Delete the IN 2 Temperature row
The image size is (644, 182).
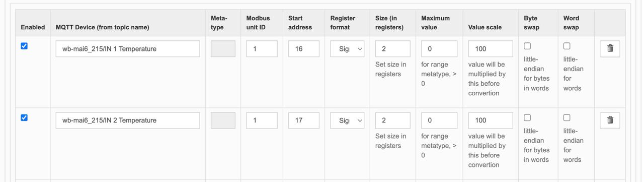pos(610,120)
